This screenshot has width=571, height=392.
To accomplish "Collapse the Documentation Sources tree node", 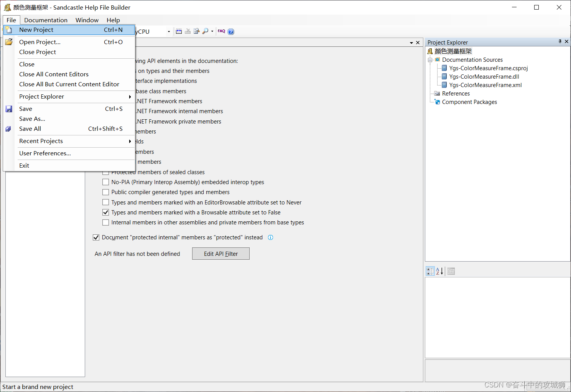I will coord(430,59).
